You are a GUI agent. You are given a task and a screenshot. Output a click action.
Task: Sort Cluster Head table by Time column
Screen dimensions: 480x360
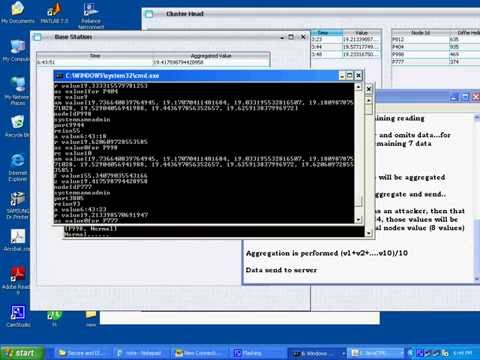click(327, 33)
